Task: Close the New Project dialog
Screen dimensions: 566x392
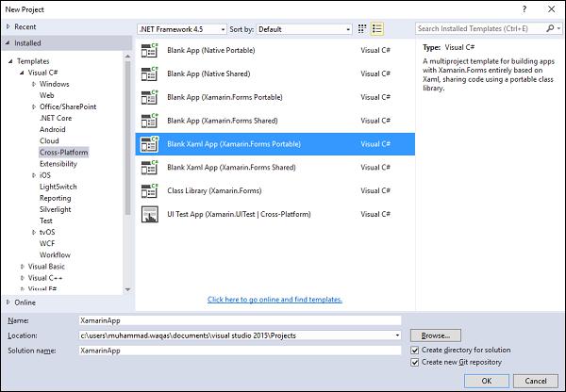Action: (551, 9)
